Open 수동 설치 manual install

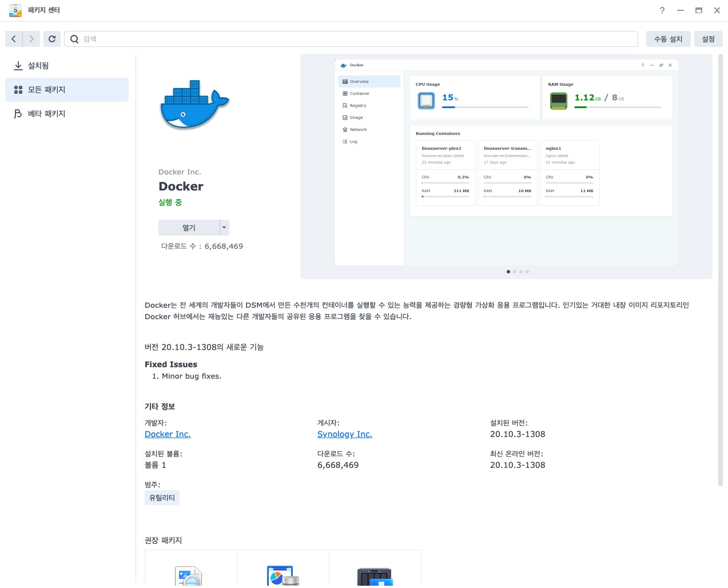coord(669,39)
